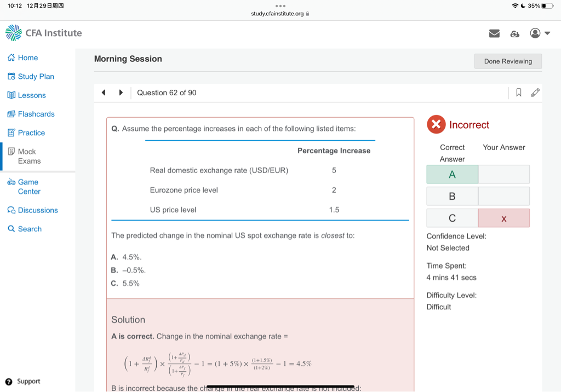The width and height of the screenshot is (561, 392).
Task: Open the Discussions page
Action: tap(37, 210)
